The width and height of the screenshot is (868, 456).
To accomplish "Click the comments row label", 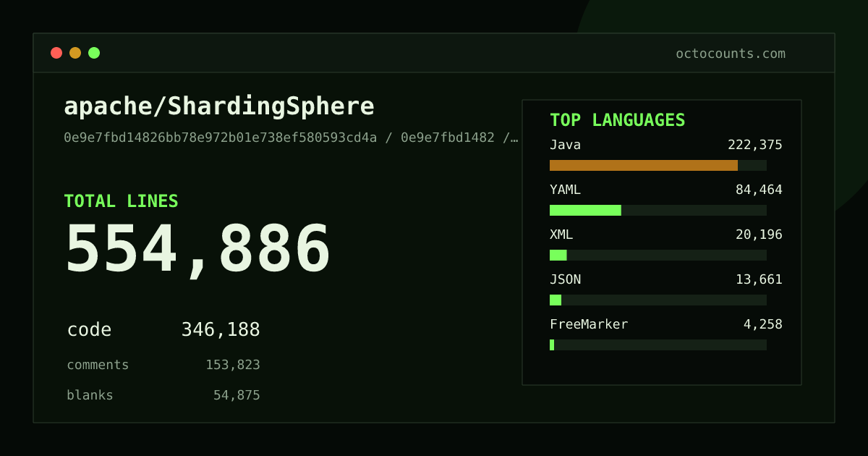I will (98, 365).
